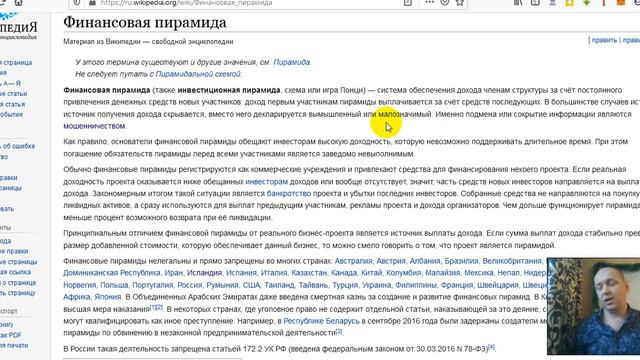Open the 'Мексика' country link
Viewport: 640px width, 360px height.
coord(479,273)
